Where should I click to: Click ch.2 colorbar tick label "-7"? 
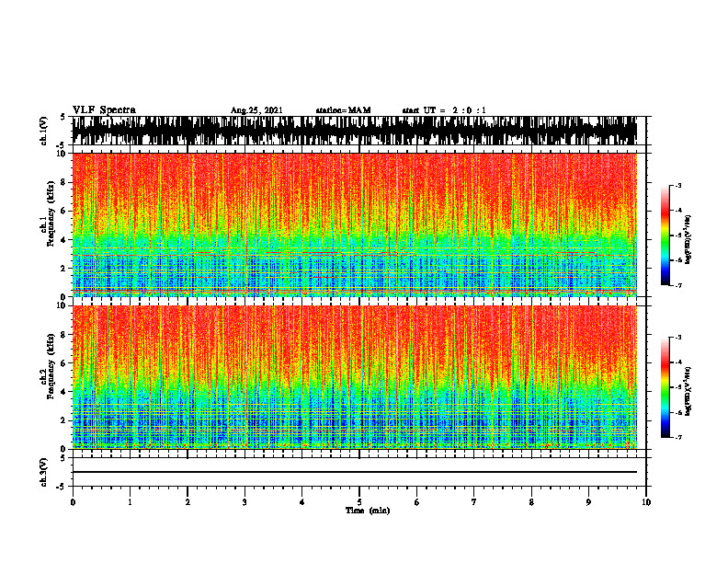[x=677, y=437]
